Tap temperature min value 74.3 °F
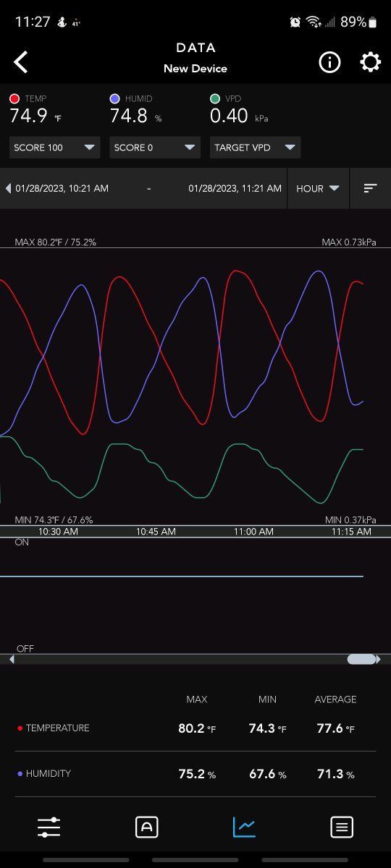Screen dimensions: 391x868 pos(268,728)
